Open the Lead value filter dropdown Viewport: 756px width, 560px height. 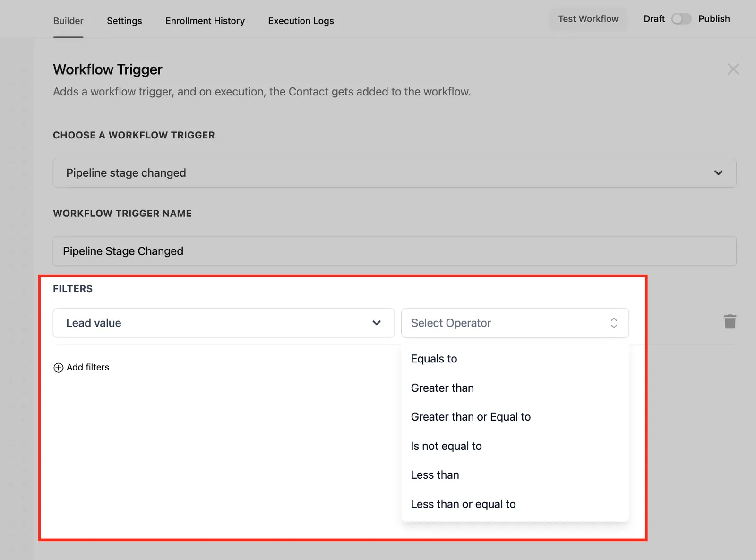(x=223, y=323)
